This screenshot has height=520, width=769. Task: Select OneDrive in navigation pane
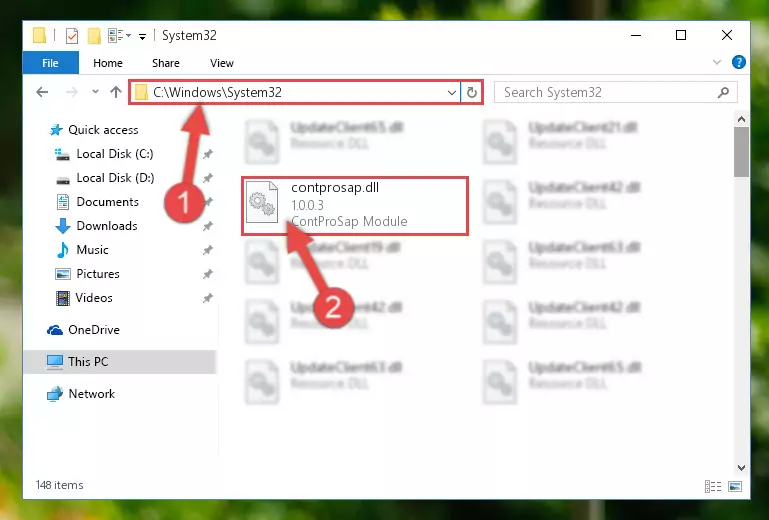tap(94, 330)
